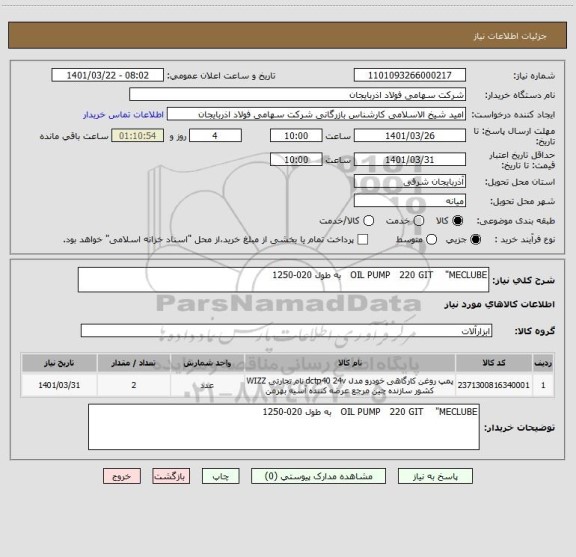Select the کالا radio button
This screenshot has width=576, height=557.
coord(458,221)
